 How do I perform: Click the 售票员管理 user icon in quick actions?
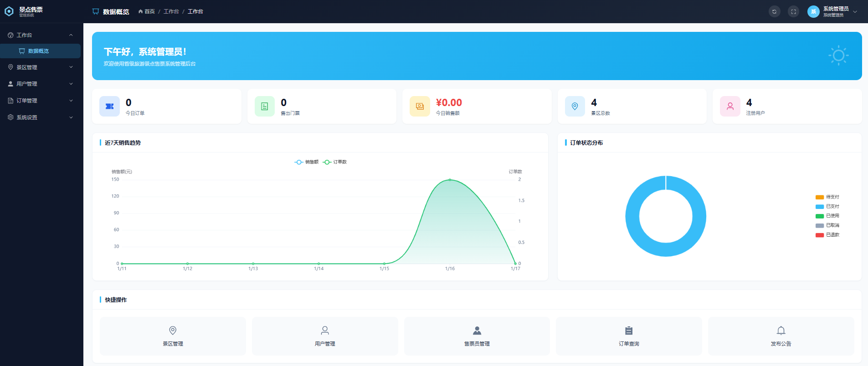477,330
